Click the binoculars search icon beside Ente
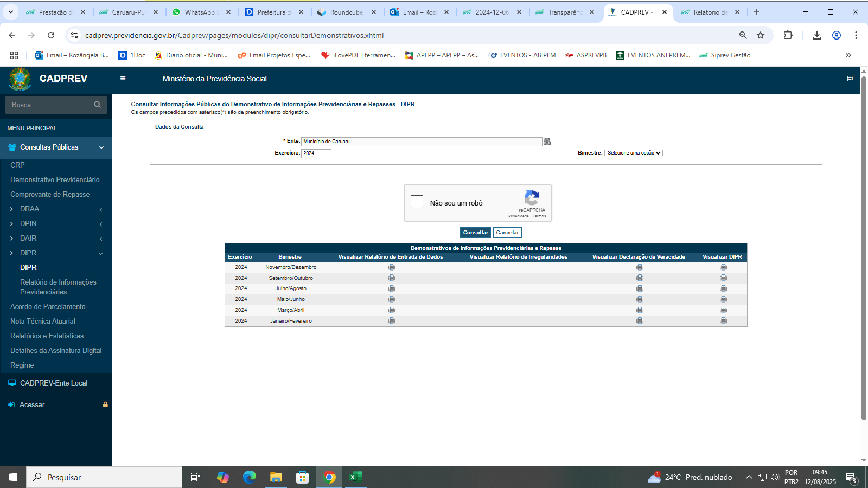Image resolution: width=868 pixels, height=488 pixels. coord(547,142)
